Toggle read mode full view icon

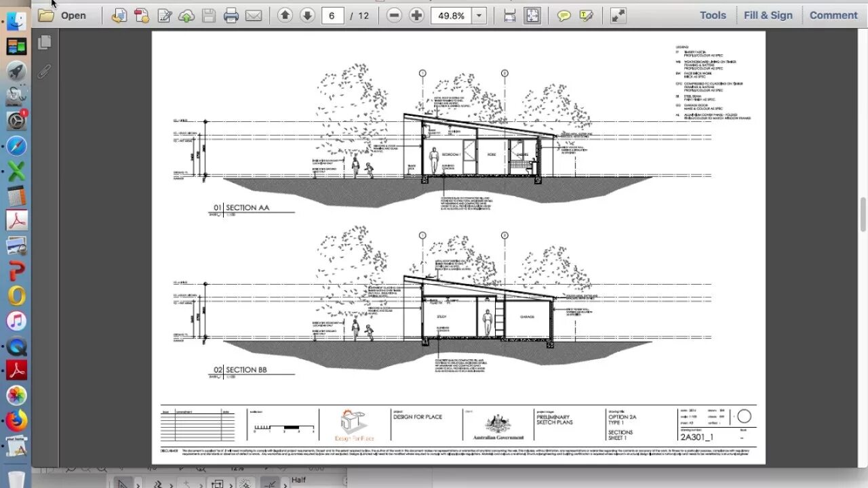pos(618,15)
